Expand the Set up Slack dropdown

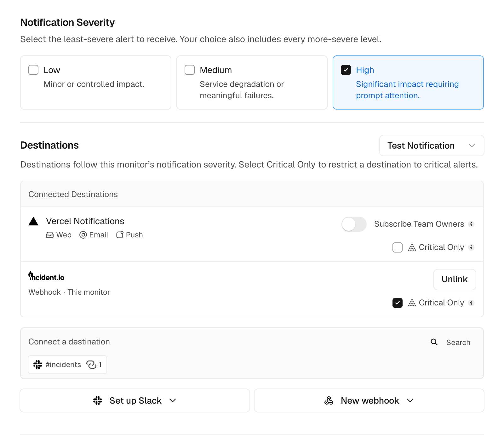[135, 400]
